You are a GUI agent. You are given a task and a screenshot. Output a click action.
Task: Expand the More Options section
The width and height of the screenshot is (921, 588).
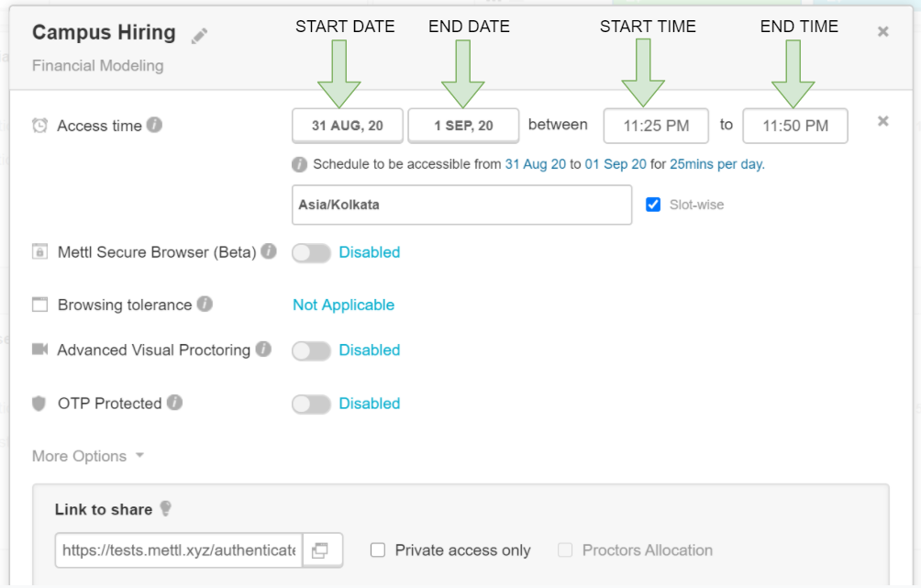[88, 456]
